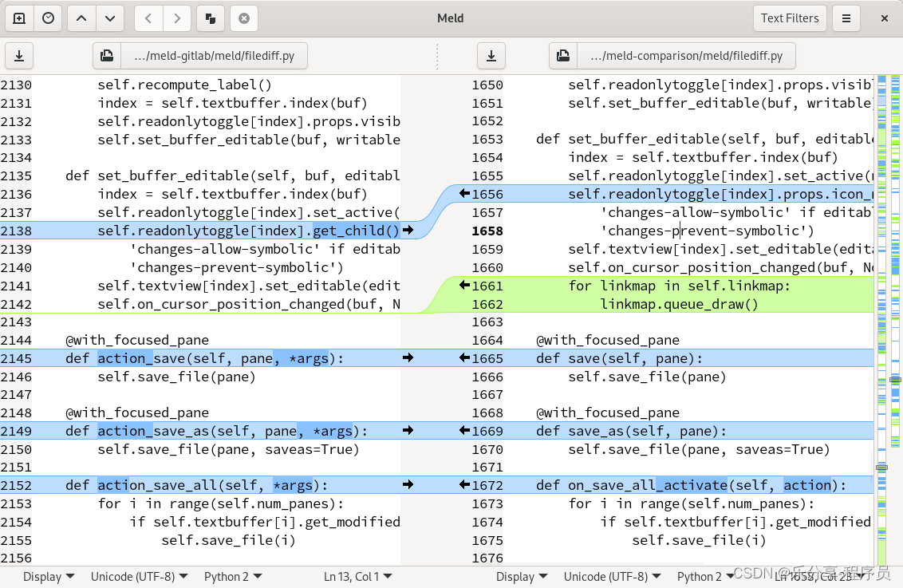This screenshot has width=903, height=588.
Task: Go to previous change with up arrow
Action: coord(82,18)
